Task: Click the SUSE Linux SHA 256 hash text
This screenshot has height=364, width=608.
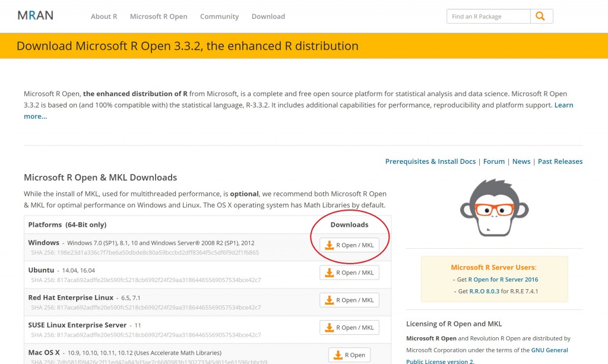Action: (146, 335)
